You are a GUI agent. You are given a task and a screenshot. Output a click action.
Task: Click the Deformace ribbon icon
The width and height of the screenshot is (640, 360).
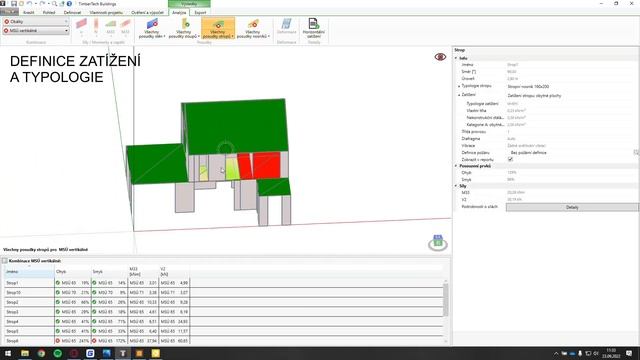coord(287,26)
